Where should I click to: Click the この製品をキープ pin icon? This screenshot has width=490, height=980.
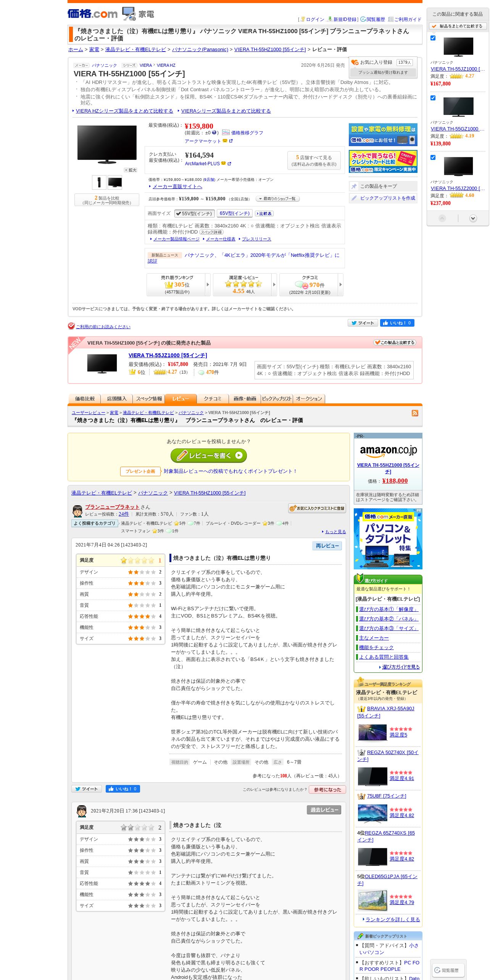click(x=354, y=186)
